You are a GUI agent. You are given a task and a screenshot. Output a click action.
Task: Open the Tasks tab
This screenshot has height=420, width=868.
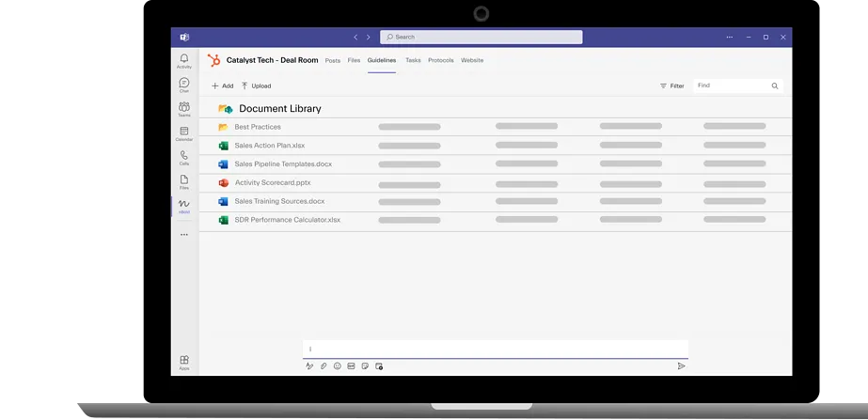click(x=413, y=60)
